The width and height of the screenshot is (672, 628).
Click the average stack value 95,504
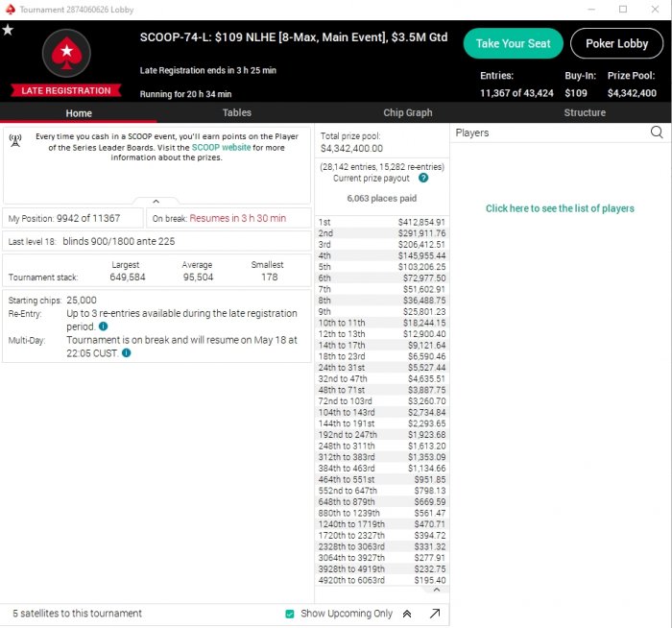(198, 277)
